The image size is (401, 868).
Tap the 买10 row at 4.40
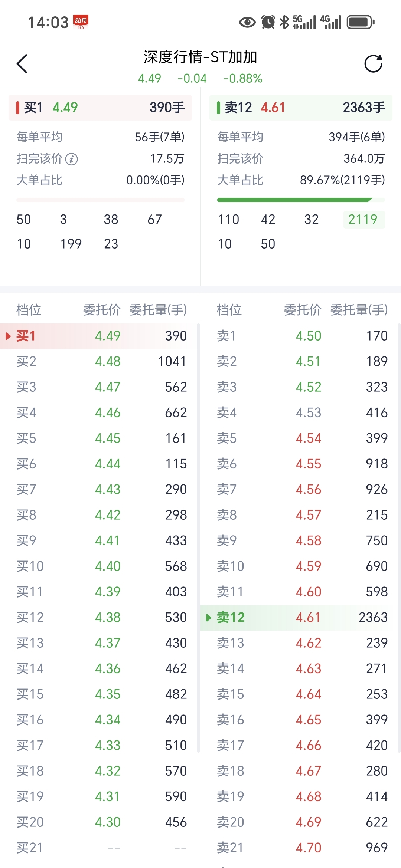pos(100,566)
